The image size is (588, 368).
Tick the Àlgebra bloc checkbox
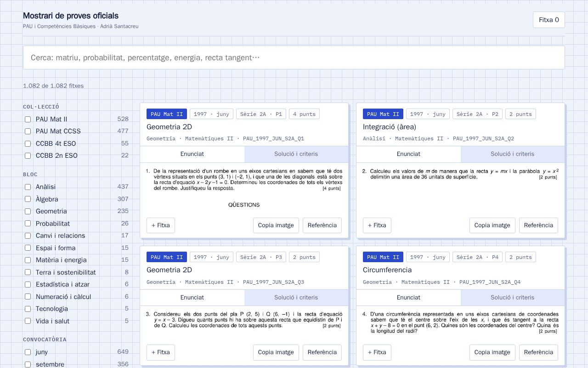(x=28, y=199)
